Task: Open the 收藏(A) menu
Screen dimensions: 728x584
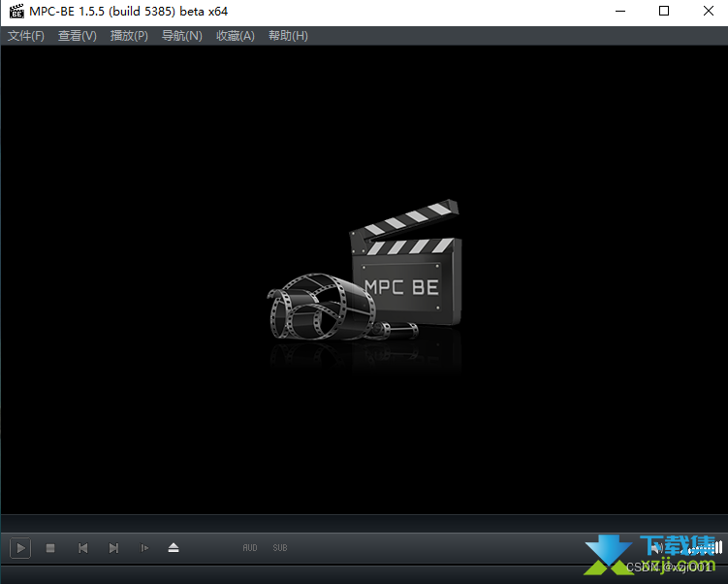Action: point(236,36)
